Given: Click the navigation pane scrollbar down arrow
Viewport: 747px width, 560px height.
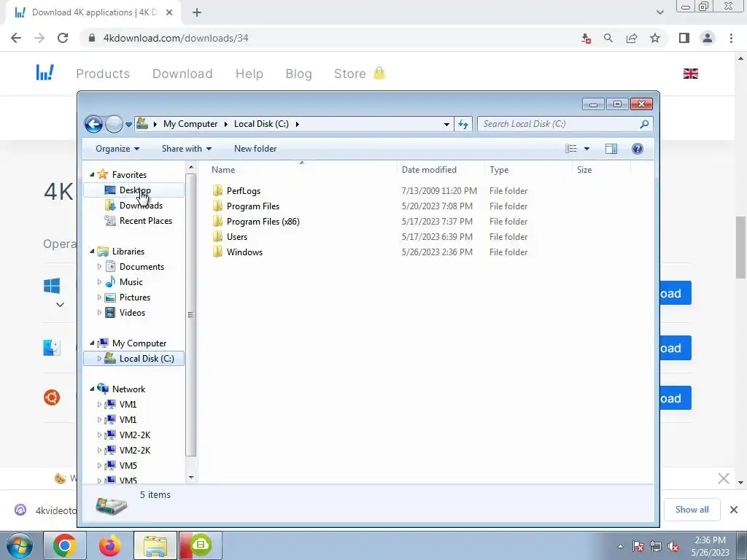Looking at the screenshot, I should tap(191, 477).
